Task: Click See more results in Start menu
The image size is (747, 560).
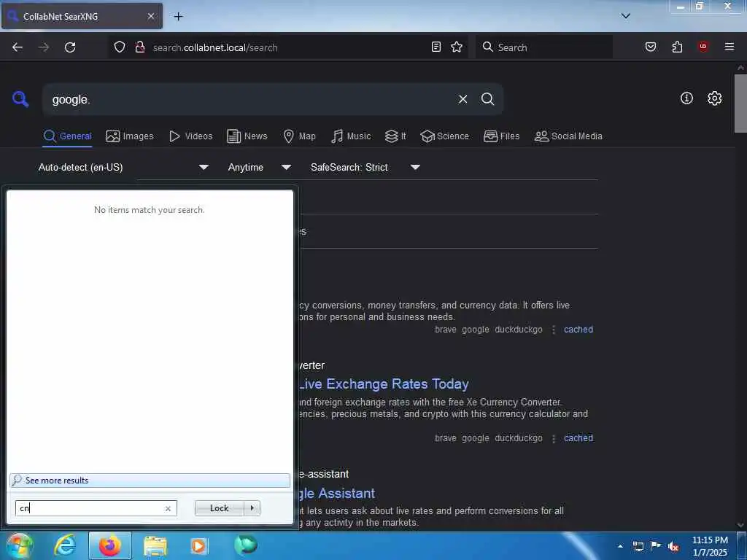Action: (150, 480)
